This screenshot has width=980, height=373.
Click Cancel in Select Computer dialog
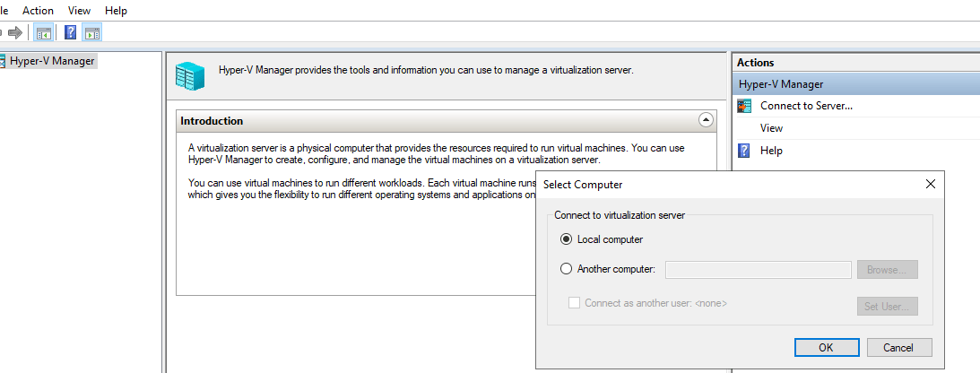coord(898,347)
